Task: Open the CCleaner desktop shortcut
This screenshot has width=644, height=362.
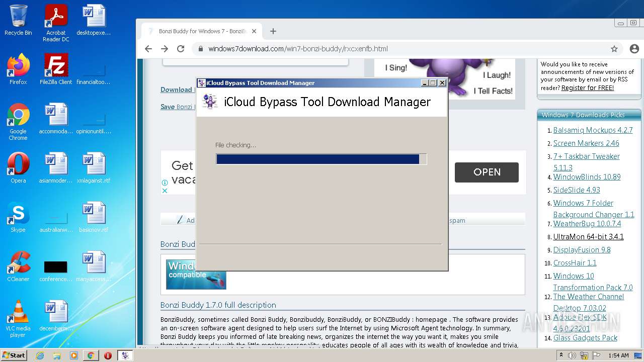Action: click(x=18, y=266)
